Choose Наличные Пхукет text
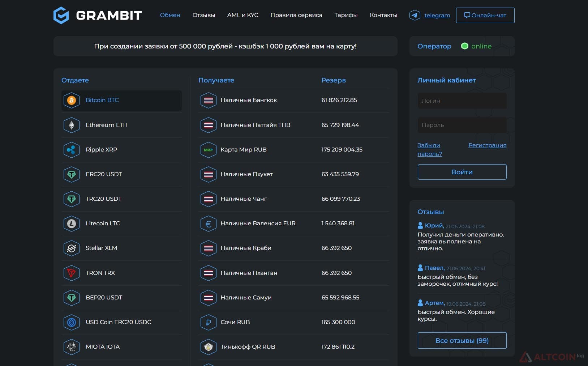588x366 pixels. 247,174
